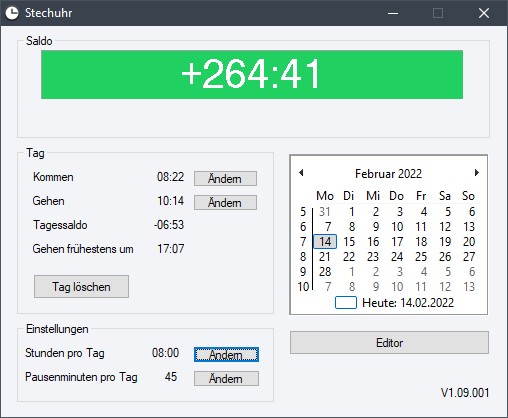The image size is (508, 418).
Task: Click the Tag löschen button
Action: [81, 287]
